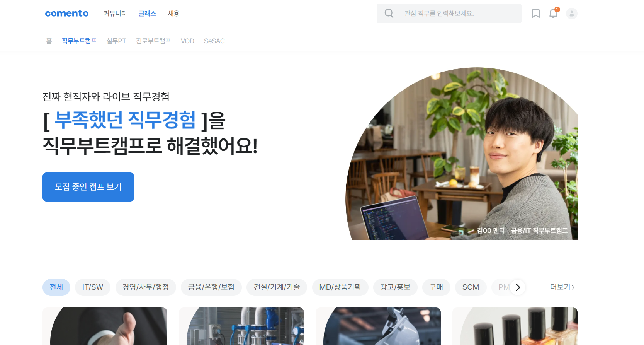Viewport: 644px width, 345px height.
Task: Open the 커뮤니티 menu
Action: [x=115, y=14]
